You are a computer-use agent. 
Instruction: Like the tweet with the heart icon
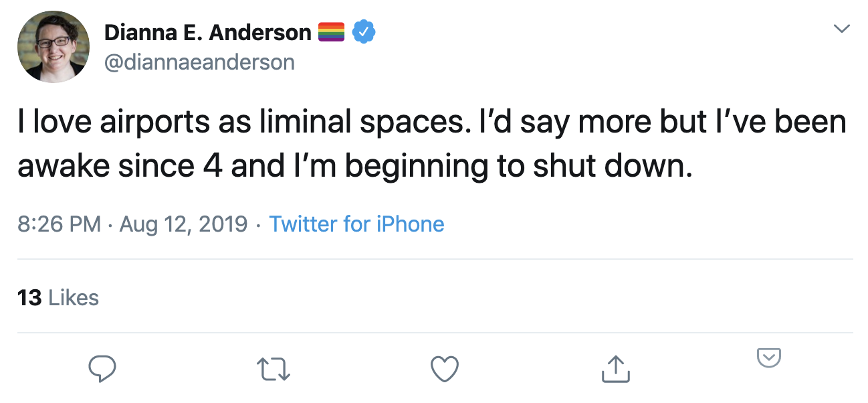click(x=445, y=368)
